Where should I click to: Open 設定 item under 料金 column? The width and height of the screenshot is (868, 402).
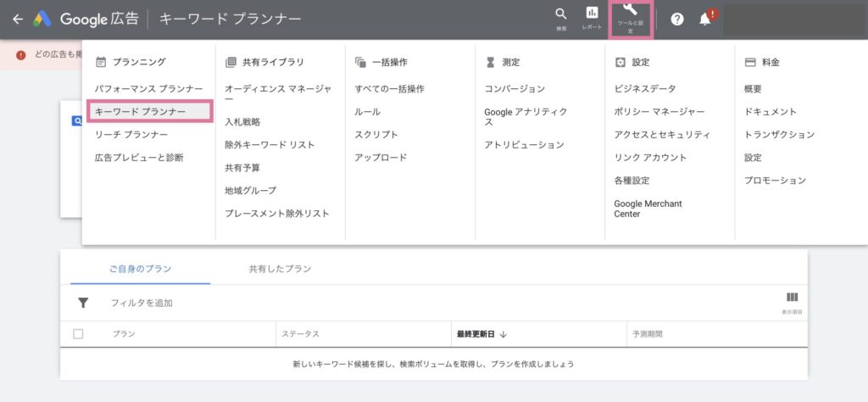pos(753,157)
